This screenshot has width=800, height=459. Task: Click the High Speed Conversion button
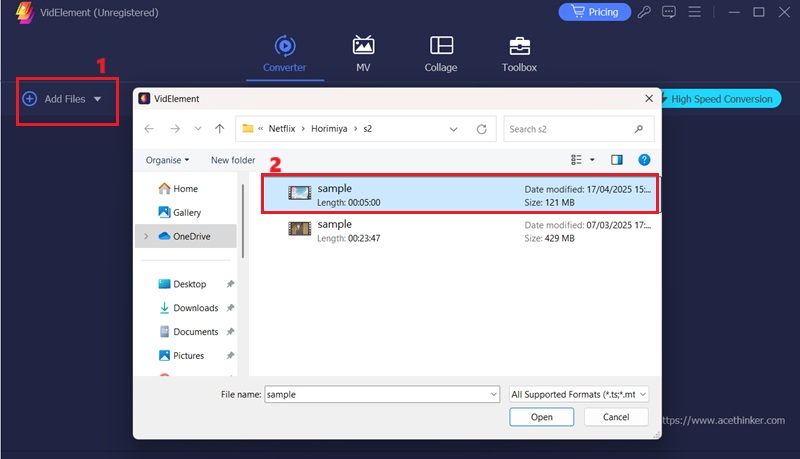tap(721, 99)
